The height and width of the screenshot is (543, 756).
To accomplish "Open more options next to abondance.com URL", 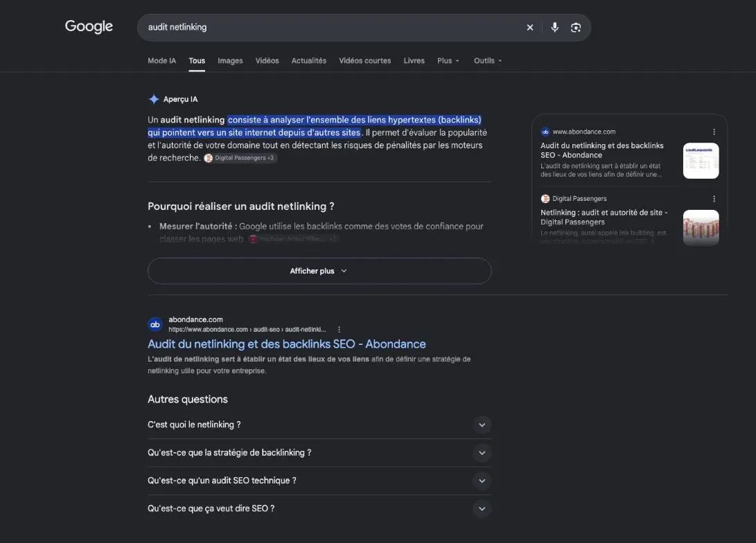I will point(339,330).
